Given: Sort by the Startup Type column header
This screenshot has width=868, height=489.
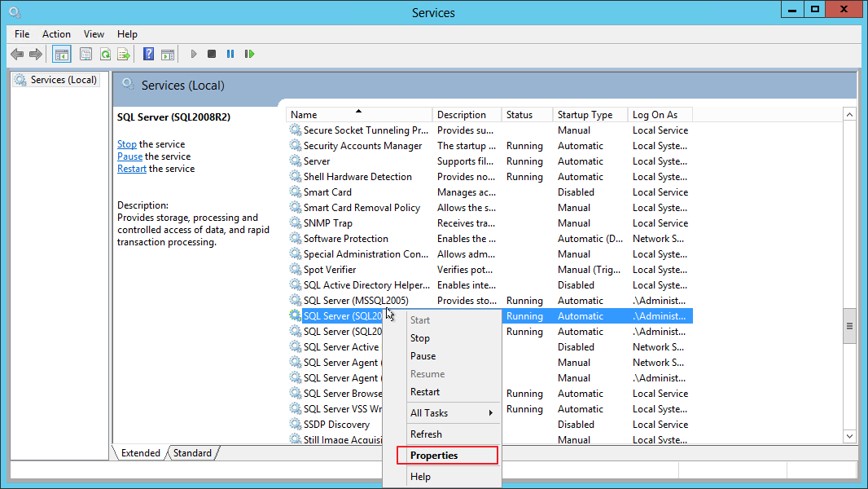Looking at the screenshot, I should pos(590,115).
